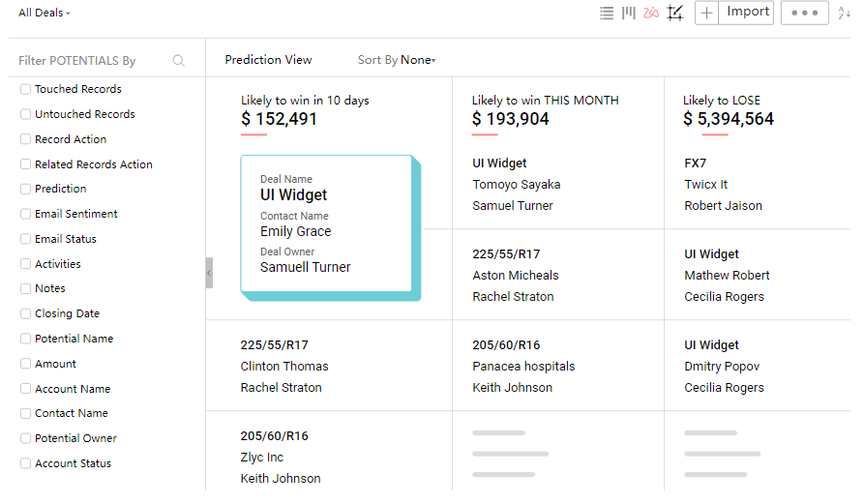Click the plus icon to add deal
This screenshot has height=504, width=864.
(707, 13)
